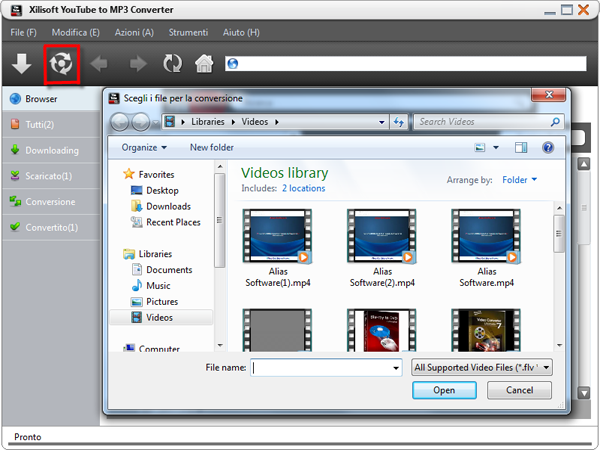Select the Browser sidebar tab
Viewport: 600px width, 450px height.
pos(51,99)
